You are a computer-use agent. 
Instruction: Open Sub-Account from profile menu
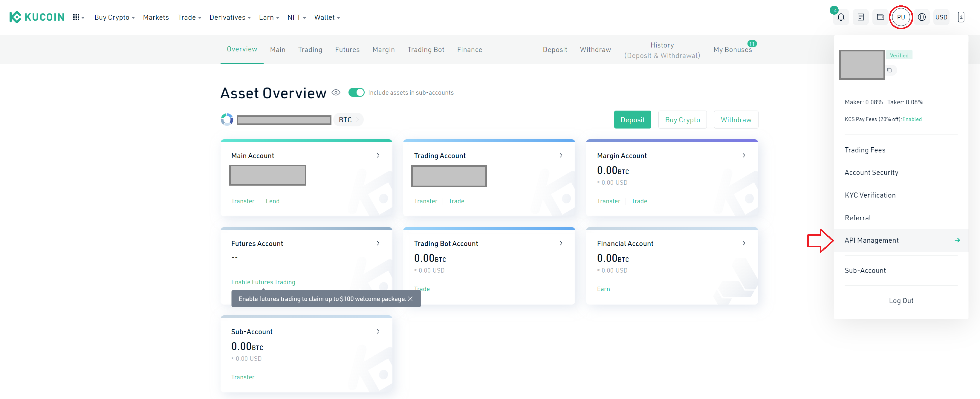pos(901,270)
